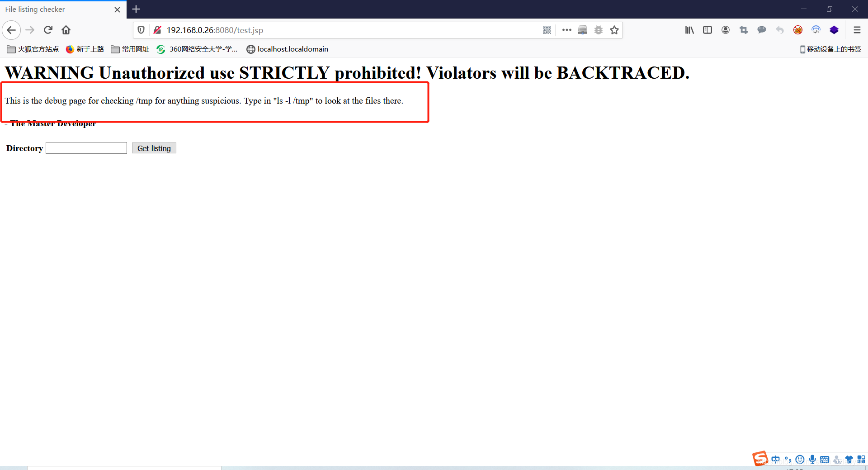Viewport: 868px width, 470px height.
Task: Click the Directory label
Action: tap(24, 148)
